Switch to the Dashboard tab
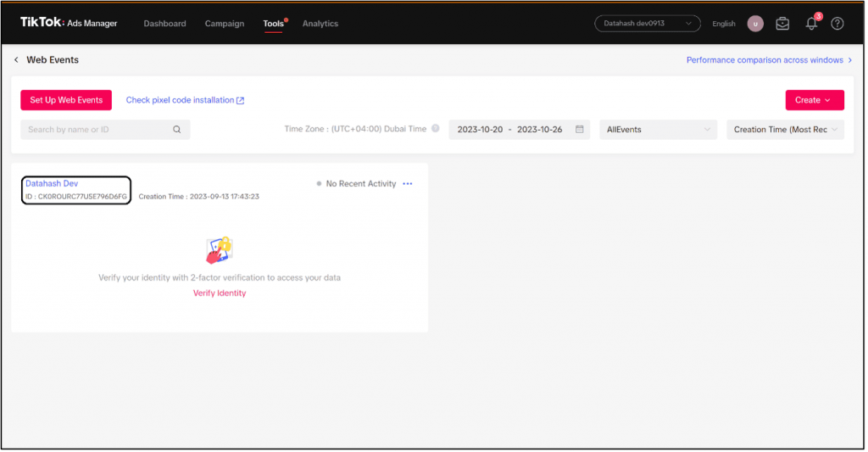 (164, 24)
